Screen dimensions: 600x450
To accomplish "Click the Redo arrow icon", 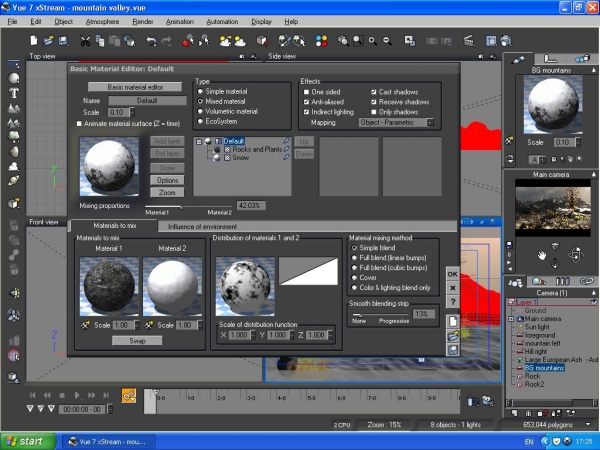I will (x=166, y=41).
